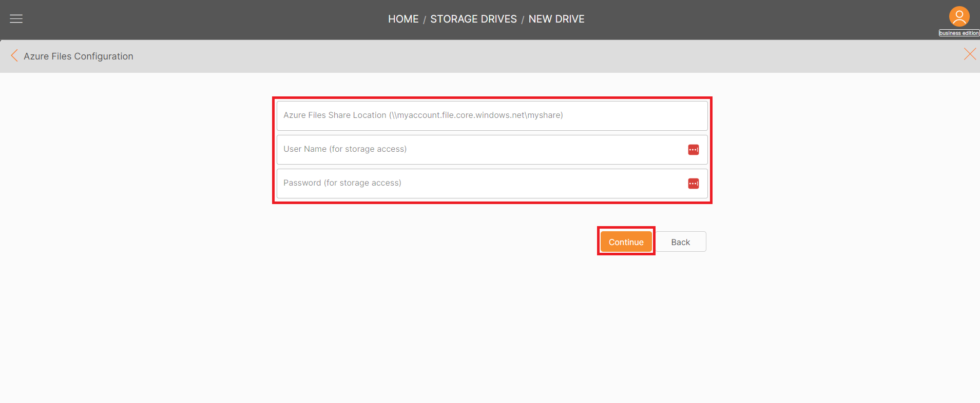The width and height of the screenshot is (980, 403).
Task: Focus the User Name storage access field
Action: (x=492, y=149)
